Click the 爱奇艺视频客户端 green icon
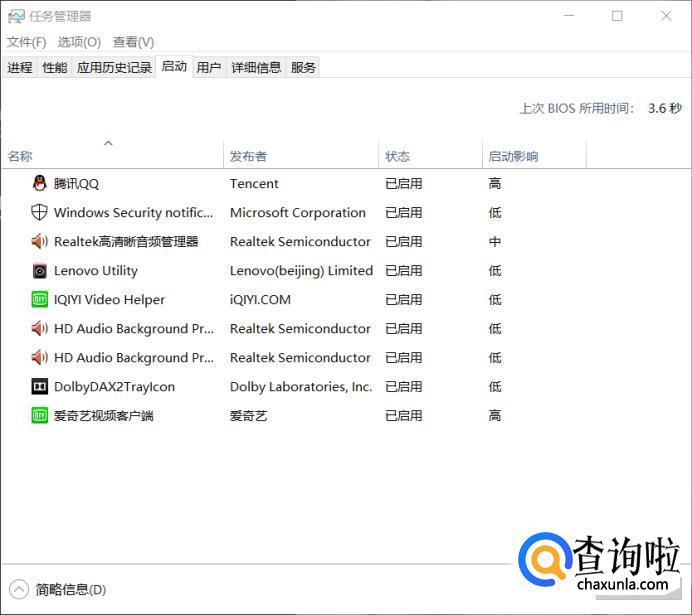692x615 pixels. pos(39,416)
